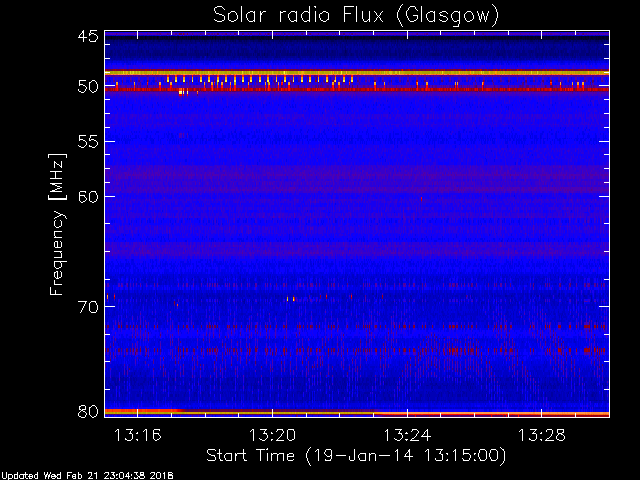The image size is (640, 480).
Task: Click the 'Solar radio Flux (Glasgow)' title
Action: (356, 16)
